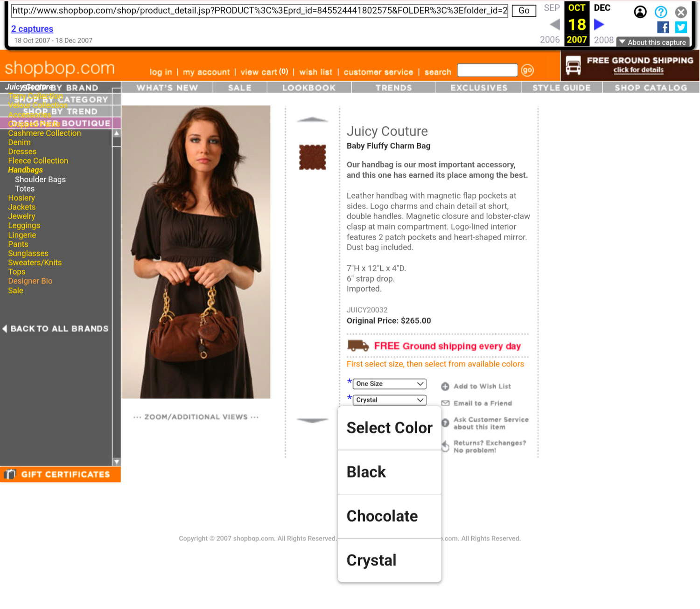Click the 2 captures link
700x609 pixels.
tap(32, 29)
